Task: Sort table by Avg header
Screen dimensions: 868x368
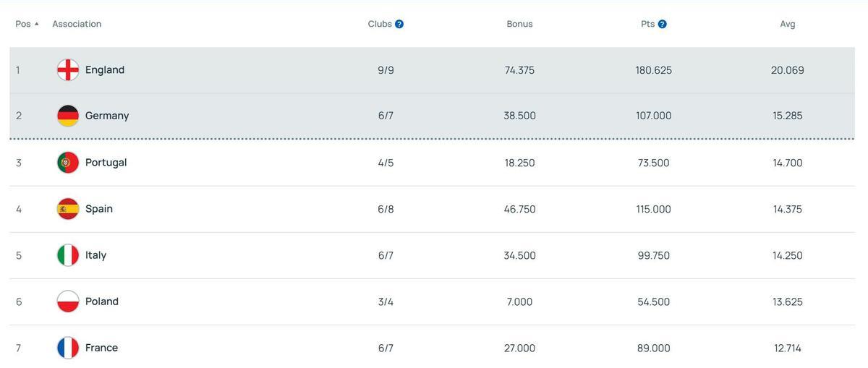Action: click(788, 24)
